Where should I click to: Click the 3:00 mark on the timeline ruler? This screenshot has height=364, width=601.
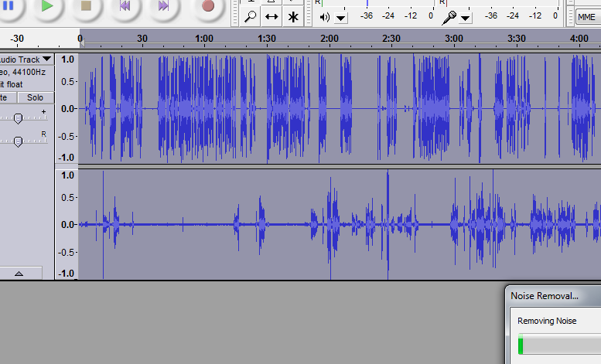pos(454,39)
